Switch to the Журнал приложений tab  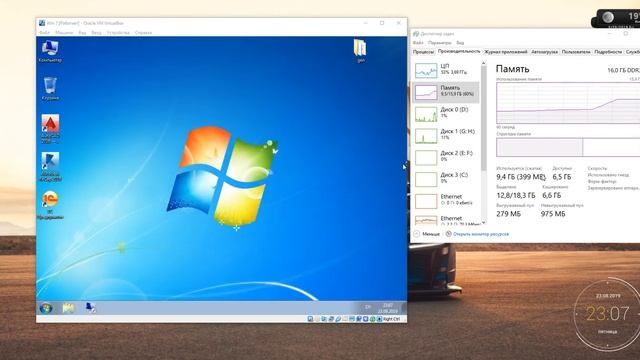coord(505,52)
